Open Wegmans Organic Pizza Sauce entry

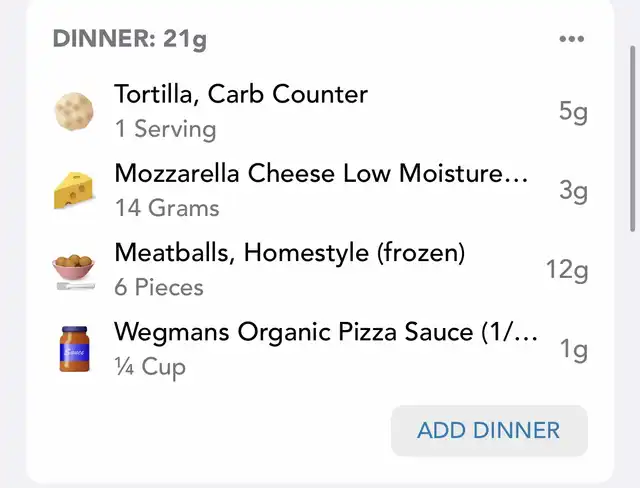click(x=320, y=349)
